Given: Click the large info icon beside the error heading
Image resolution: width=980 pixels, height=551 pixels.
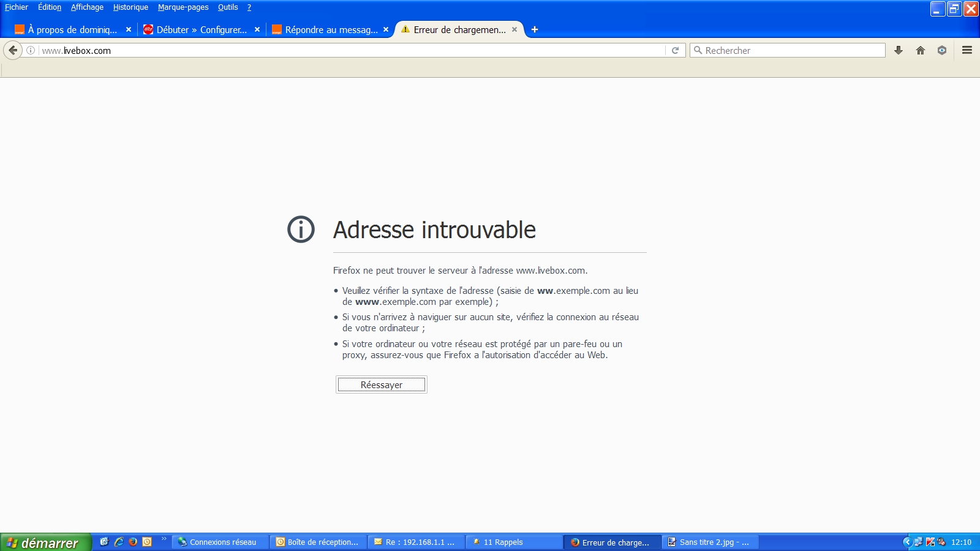Looking at the screenshot, I should 301,230.
